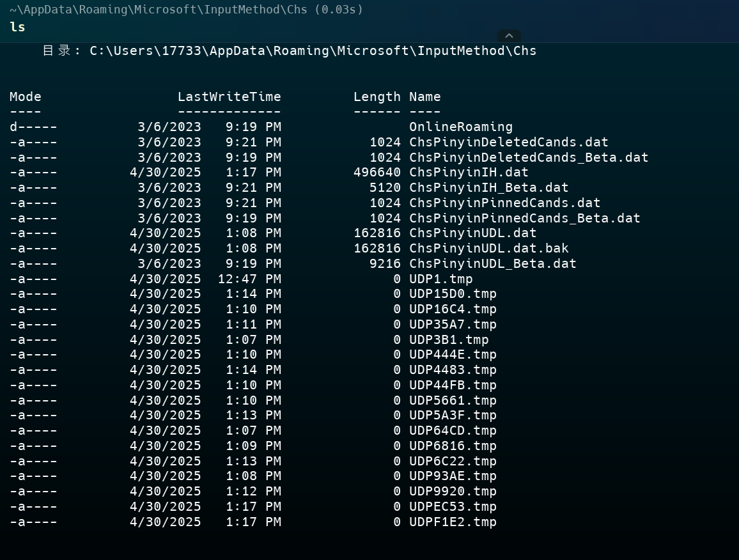Screen dimensions: 739x560
Task: Click the ChsPinyinUDL_Beta.dat file name
Action: tap(492, 263)
